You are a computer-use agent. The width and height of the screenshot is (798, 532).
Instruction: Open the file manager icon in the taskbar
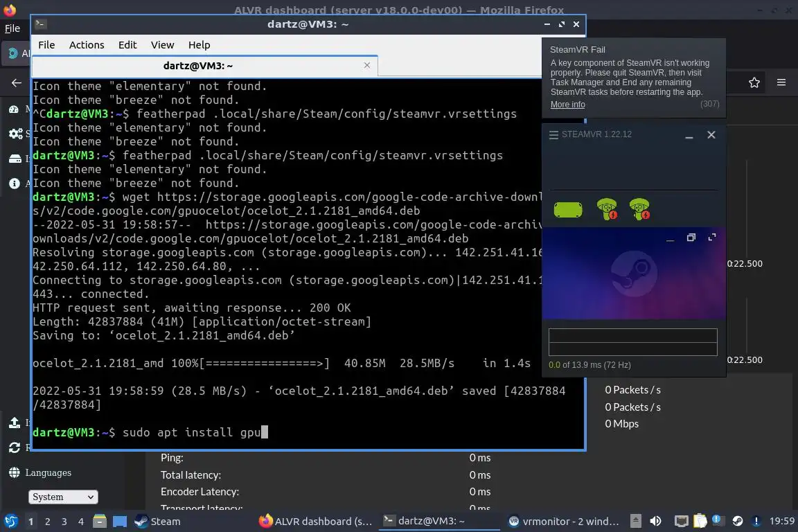100,522
